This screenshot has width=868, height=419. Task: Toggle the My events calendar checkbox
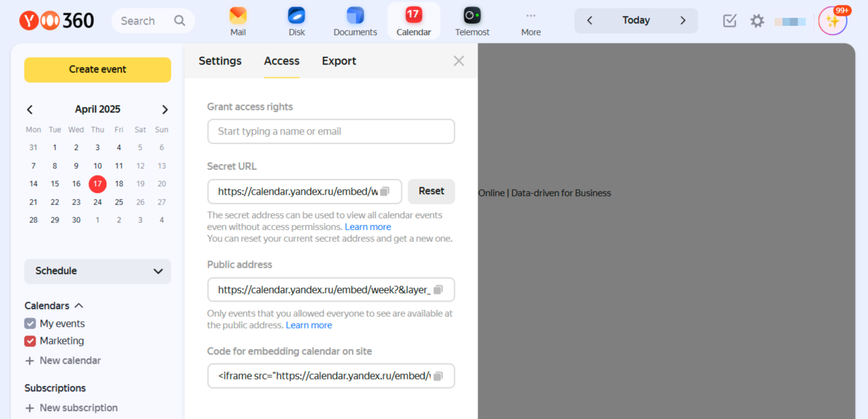click(30, 324)
